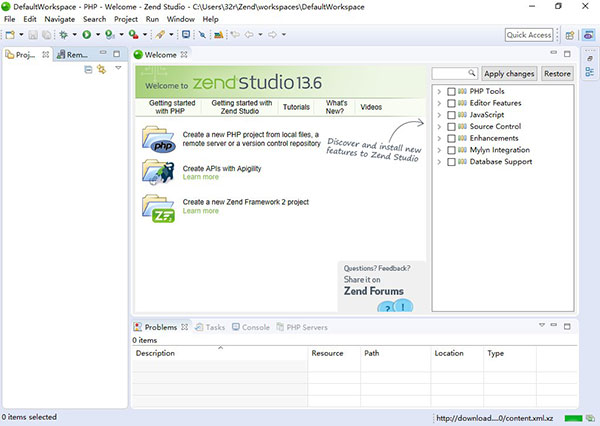Click the features search input field
Viewport: 600px width, 426px height.
[x=455, y=74]
